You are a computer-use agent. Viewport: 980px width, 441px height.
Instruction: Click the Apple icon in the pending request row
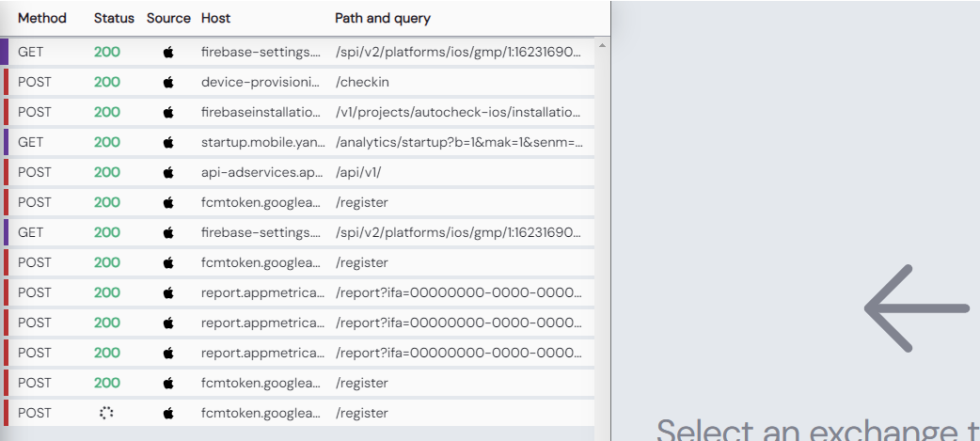[x=168, y=413]
